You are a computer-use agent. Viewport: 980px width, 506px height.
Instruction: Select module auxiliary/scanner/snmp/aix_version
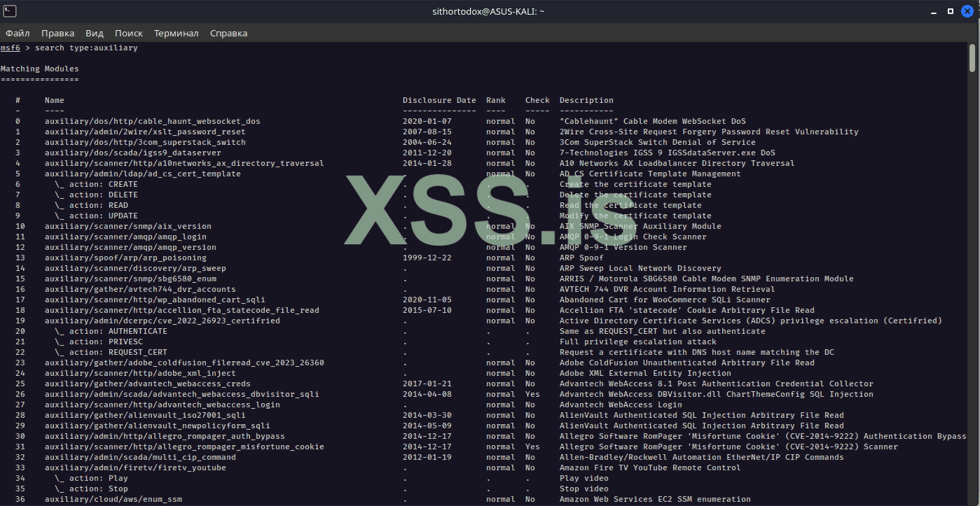pyautogui.click(x=128, y=226)
